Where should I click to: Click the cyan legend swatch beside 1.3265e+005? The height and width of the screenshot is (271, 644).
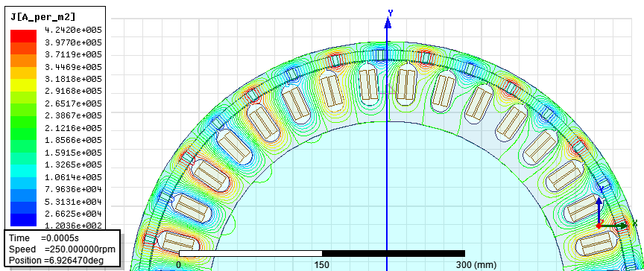coord(23,170)
